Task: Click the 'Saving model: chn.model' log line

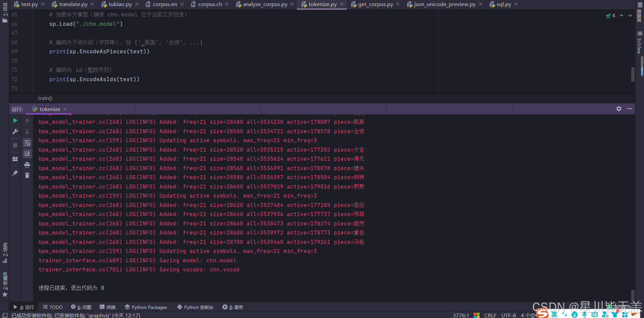Action: click(138, 260)
